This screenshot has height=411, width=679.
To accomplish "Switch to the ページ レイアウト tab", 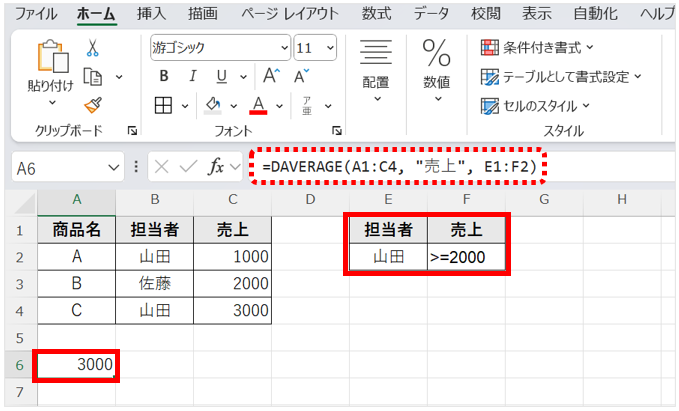I will click(x=290, y=14).
